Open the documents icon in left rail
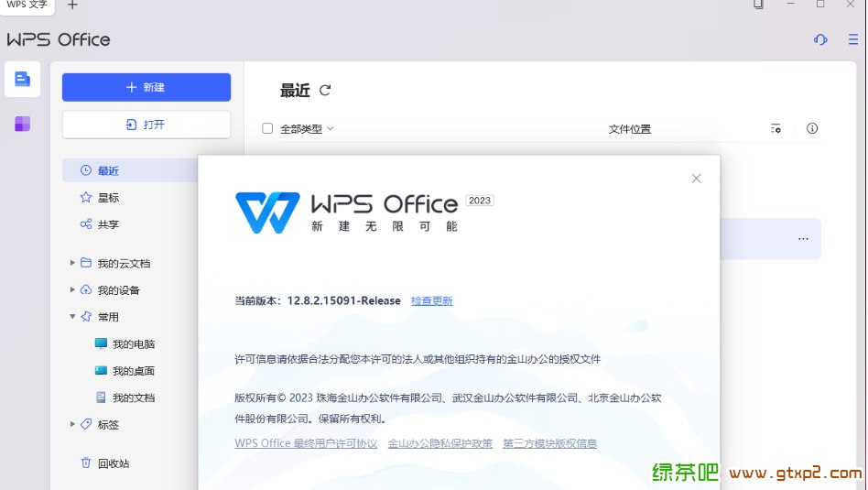 [22, 79]
